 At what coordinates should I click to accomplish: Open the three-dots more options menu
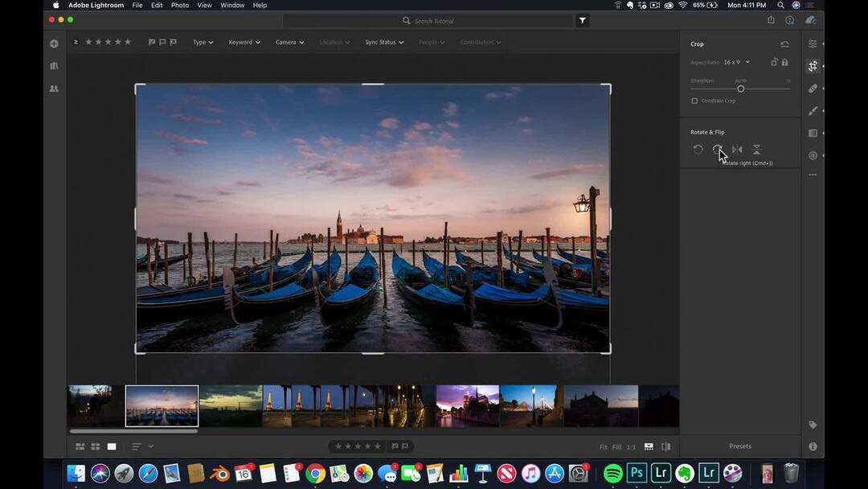pyautogui.click(x=813, y=175)
